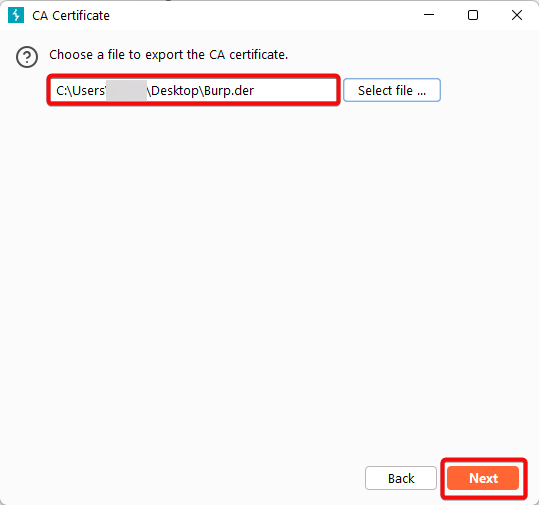Click 'Choose a file to export the CA certificate.' text

[168, 55]
